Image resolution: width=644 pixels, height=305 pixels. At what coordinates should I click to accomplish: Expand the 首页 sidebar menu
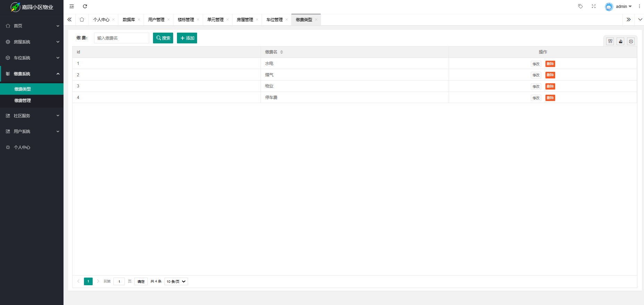coord(32,26)
